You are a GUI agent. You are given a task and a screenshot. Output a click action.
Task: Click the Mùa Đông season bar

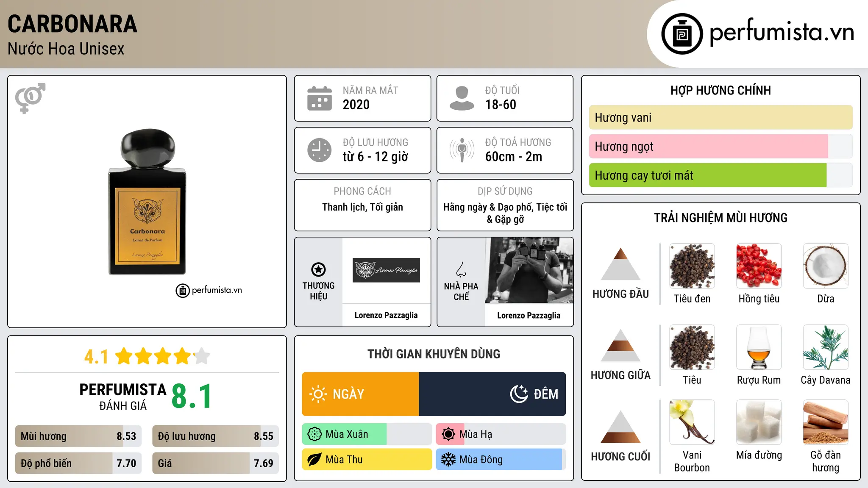[501, 460]
